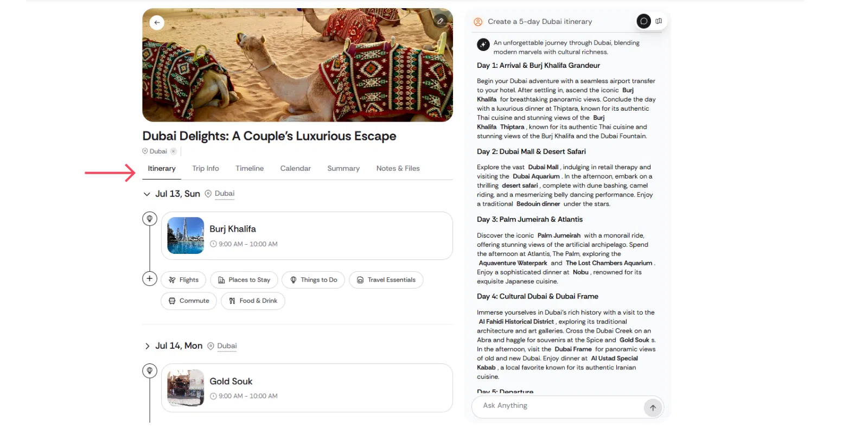Collapse the Jul 13, Sun section

click(146, 194)
